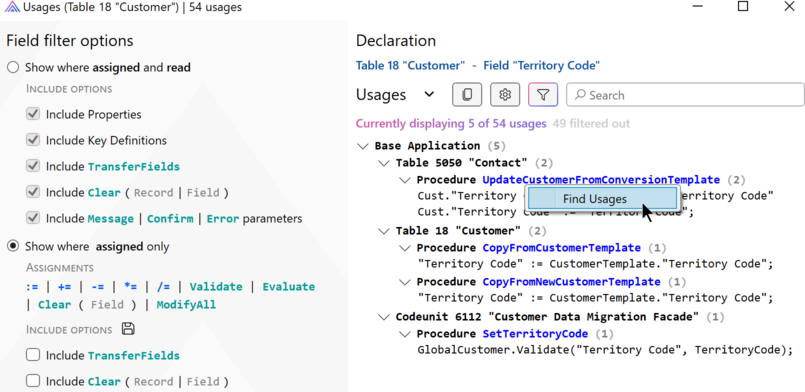Toggle the checked Include TransferFields checkbox
The image size is (805, 392).
coord(33,166)
